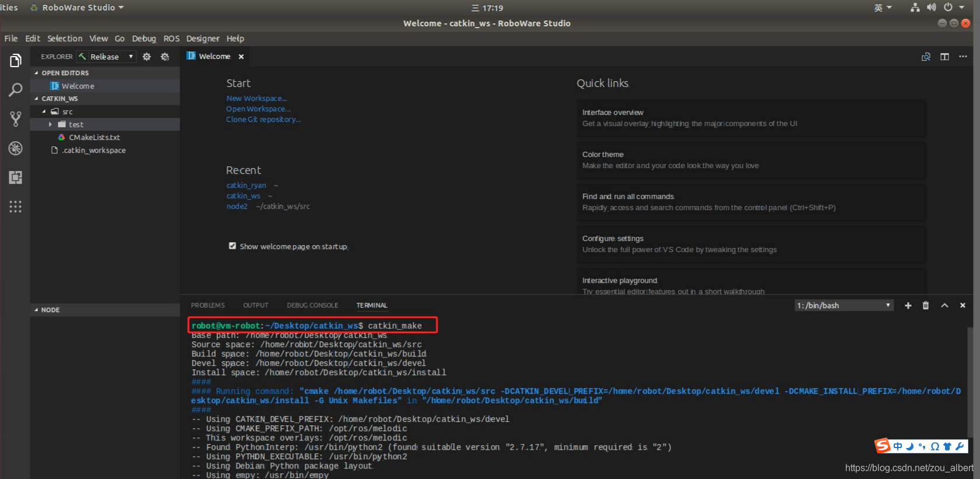
Task: Open the ROS menu
Action: tap(171, 39)
